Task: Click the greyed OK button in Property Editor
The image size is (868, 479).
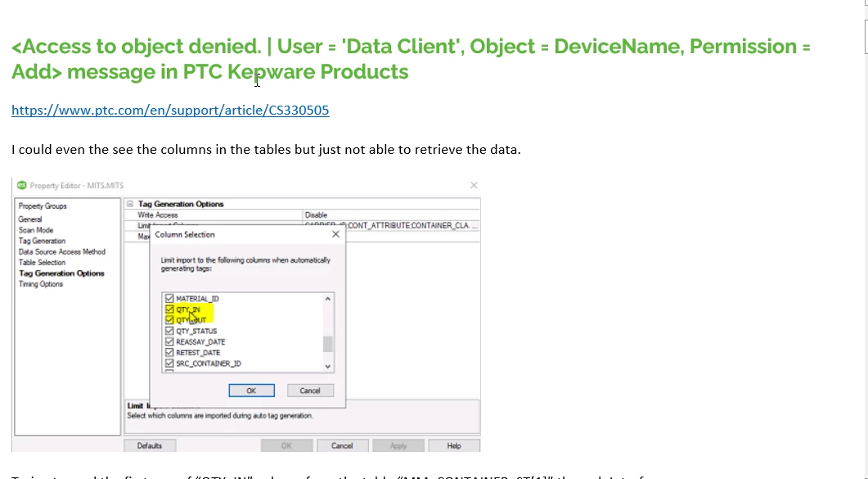Action: click(x=286, y=445)
